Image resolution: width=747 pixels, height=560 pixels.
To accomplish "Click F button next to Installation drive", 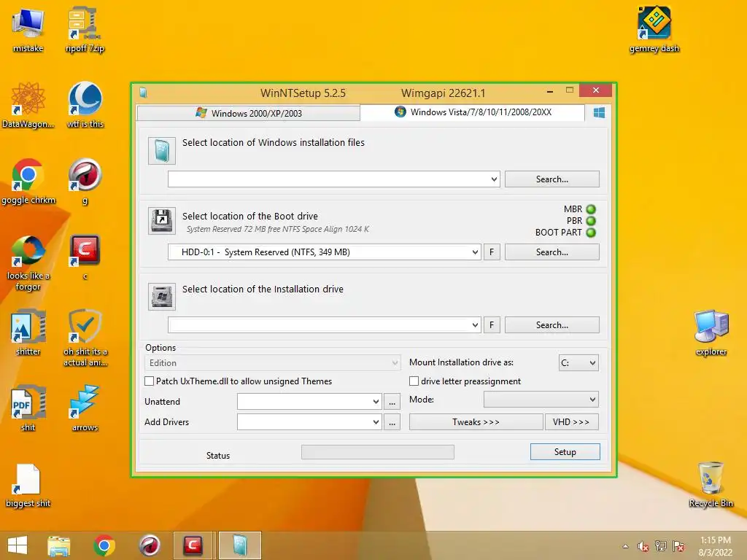I will point(492,325).
